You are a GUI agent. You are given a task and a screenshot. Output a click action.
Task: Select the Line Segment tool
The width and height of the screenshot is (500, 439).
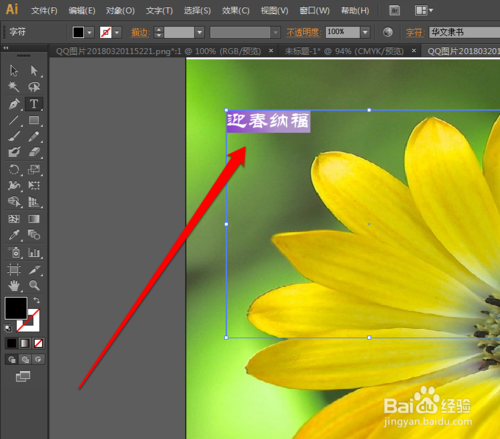[14, 120]
